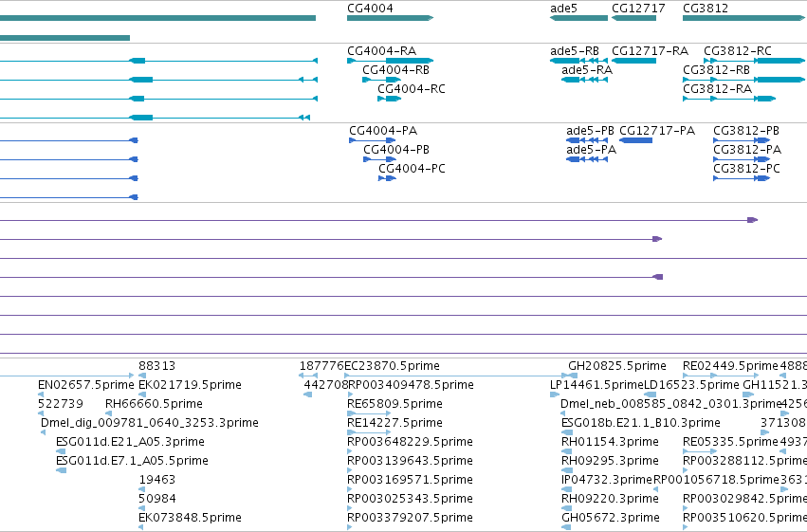
Task: Click EST RE05335.5prime label
Action: (730, 442)
